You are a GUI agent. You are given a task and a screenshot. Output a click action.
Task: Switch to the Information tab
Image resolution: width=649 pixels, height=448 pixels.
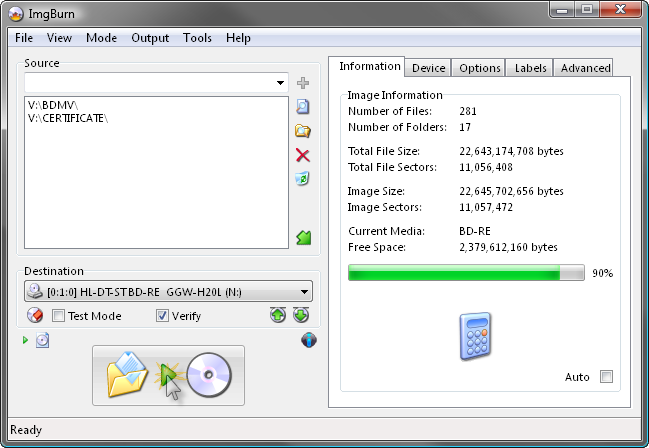pyautogui.click(x=367, y=67)
